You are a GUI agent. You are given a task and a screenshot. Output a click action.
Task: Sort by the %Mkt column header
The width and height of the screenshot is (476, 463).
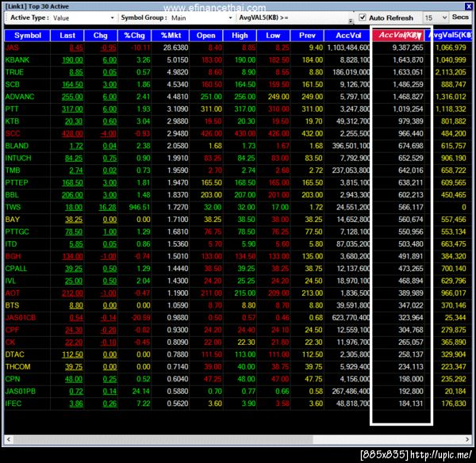[171, 36]
